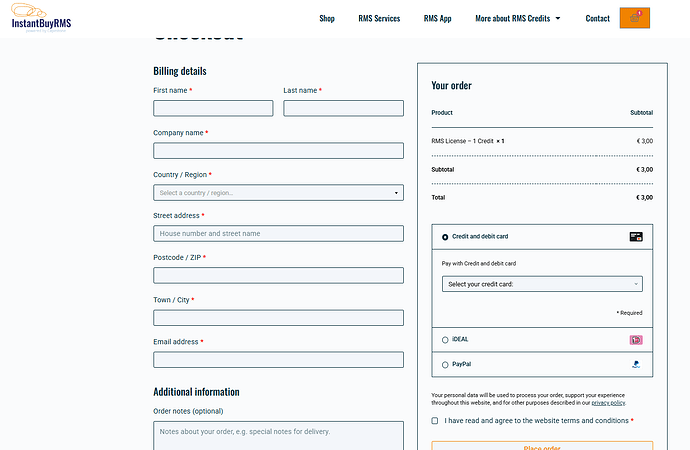Focus the Postcode / ZIP field

(278, 275)
